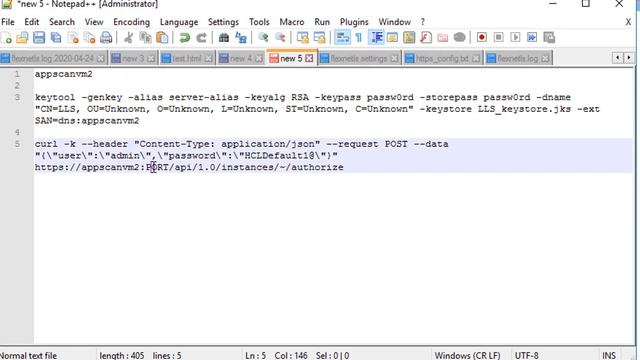Image resolution: width=640 pixels, height=360 pixels.
Task: Click INS indicator in status bar
Action: pos(609,355)
